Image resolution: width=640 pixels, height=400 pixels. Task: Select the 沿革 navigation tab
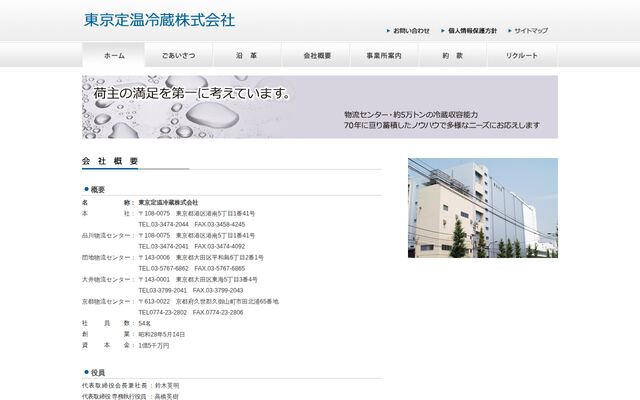(x=247, y=55)
